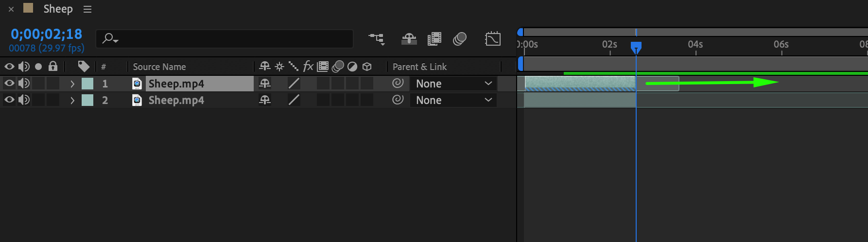Mute audio of layer 2 Sheep.mp4
The image size is (868, 242).
23,100
